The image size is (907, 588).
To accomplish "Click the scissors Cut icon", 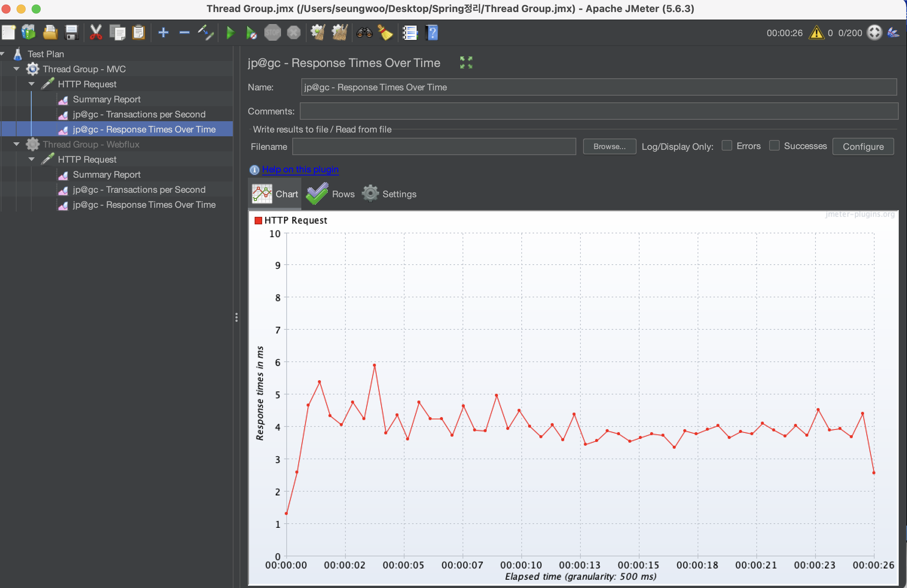I will (96, 33).
